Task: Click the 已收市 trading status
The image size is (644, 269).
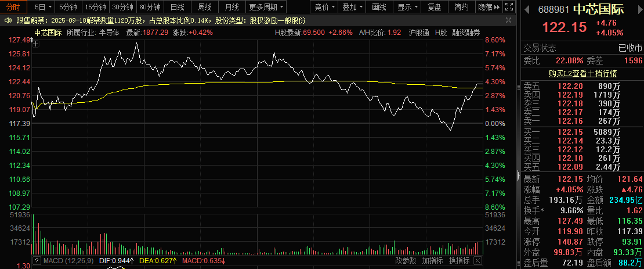Action: (x=631, y=48)
